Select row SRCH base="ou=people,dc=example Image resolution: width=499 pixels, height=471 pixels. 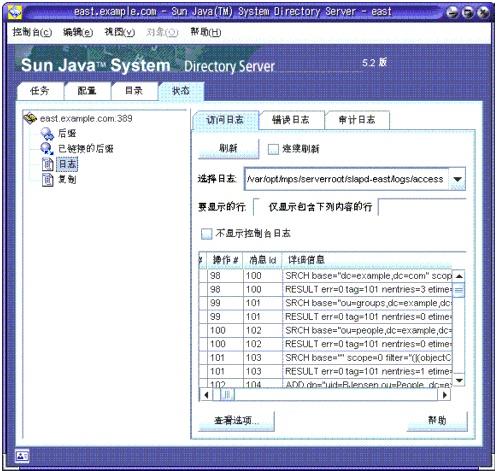pyautogui.click(x=325, y=331)
